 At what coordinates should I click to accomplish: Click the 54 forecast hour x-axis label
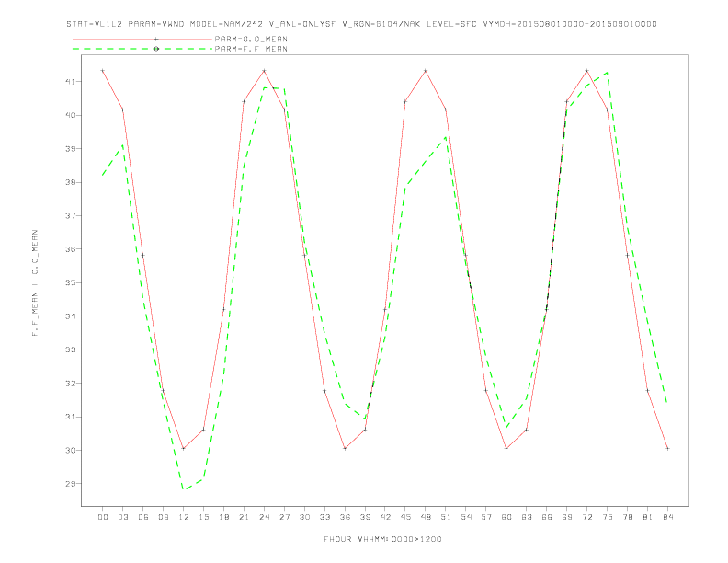coord(466,517)
